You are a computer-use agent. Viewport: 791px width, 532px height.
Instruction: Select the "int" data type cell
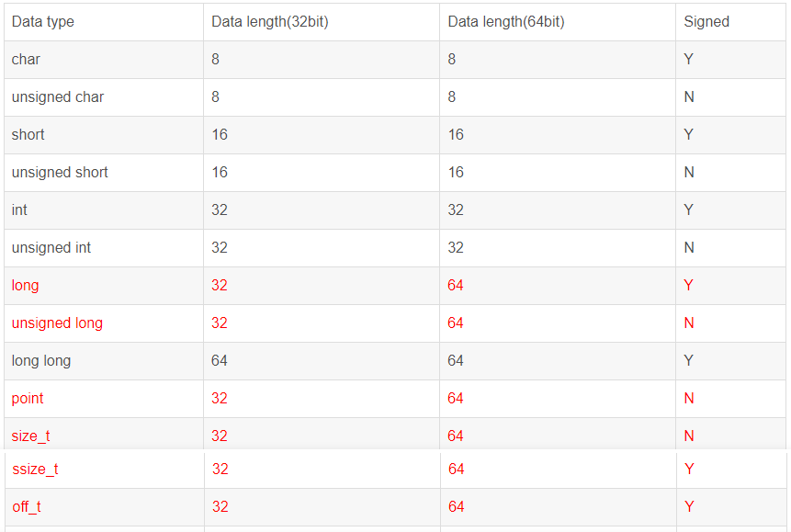19,210
